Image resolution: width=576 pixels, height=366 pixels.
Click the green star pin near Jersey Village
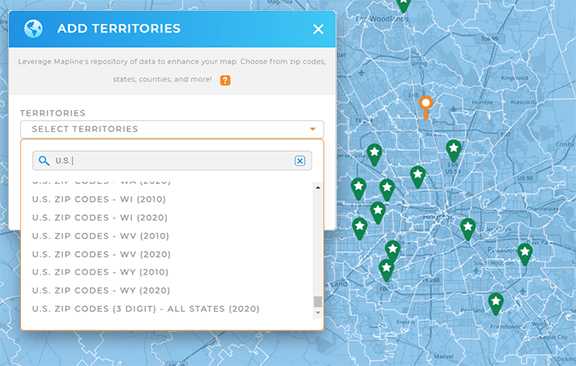(x=374, y=154)
